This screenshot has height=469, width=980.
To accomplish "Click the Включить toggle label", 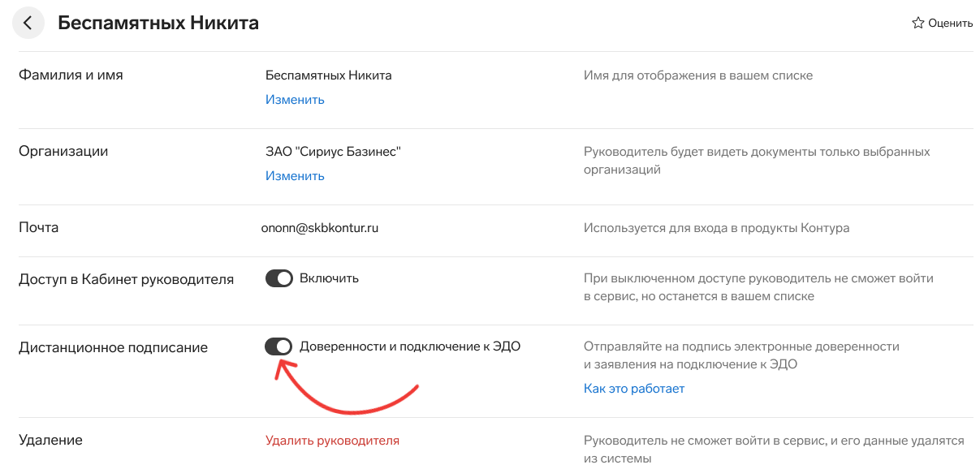I will point(329,278).
